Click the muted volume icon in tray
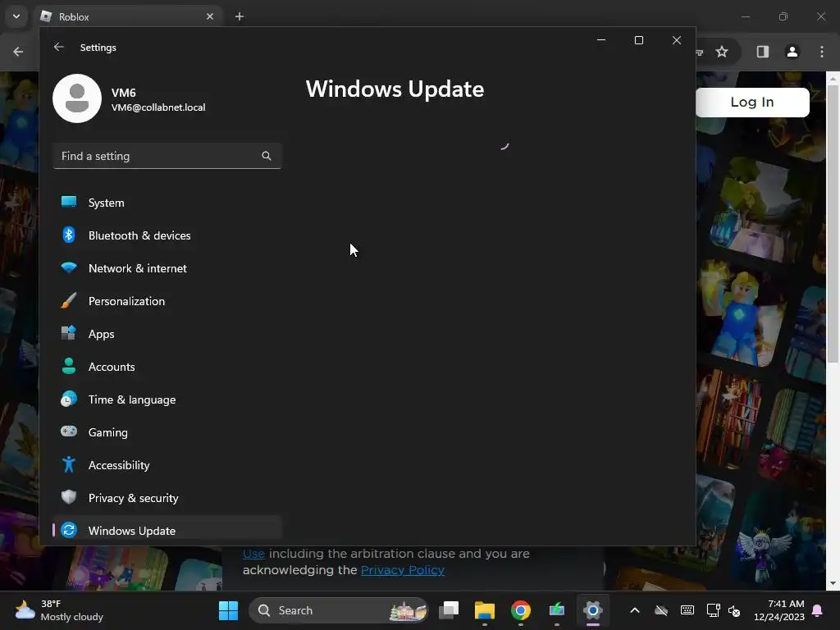This screenshot has width=840, height=630. [734, 610]
